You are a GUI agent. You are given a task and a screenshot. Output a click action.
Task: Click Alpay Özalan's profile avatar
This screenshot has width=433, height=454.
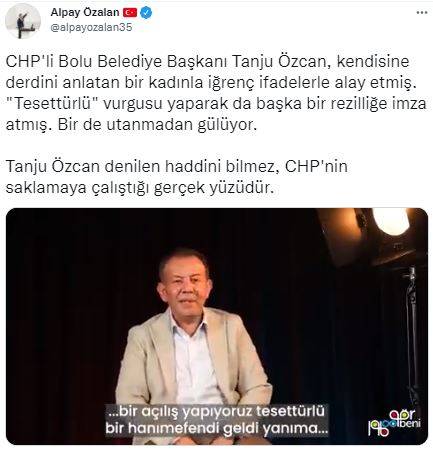point(23,21)
